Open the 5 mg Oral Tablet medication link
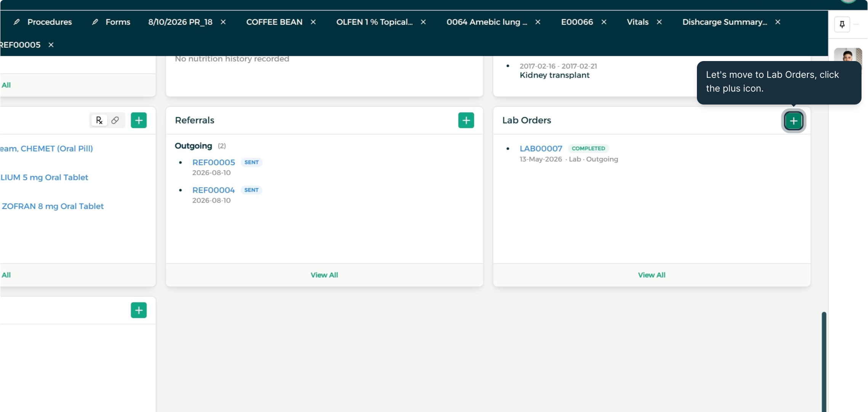Screen dimensions: 868x412 (44, 177)
